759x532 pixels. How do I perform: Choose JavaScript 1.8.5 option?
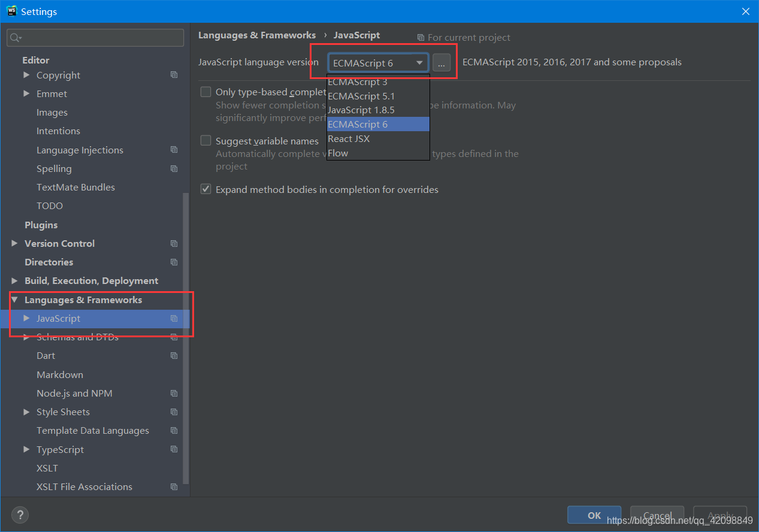tap(378, 110)
